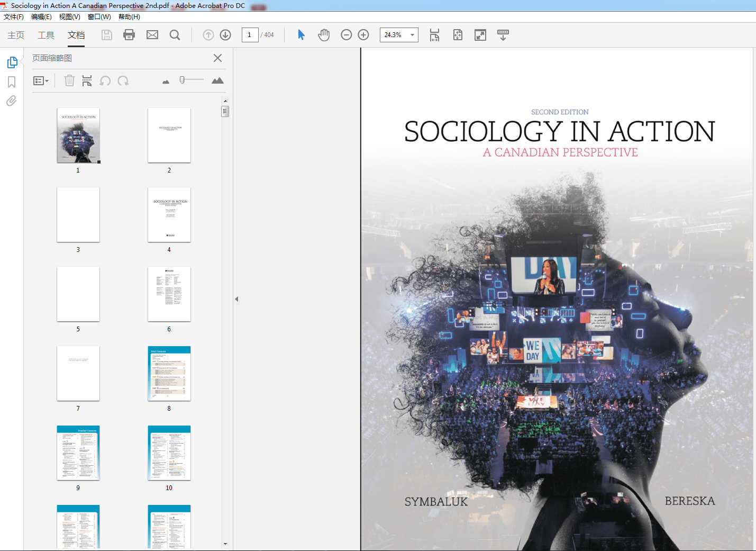Save the document using the save icon
This screenshot has width=756, height=551.
point(106,35)
